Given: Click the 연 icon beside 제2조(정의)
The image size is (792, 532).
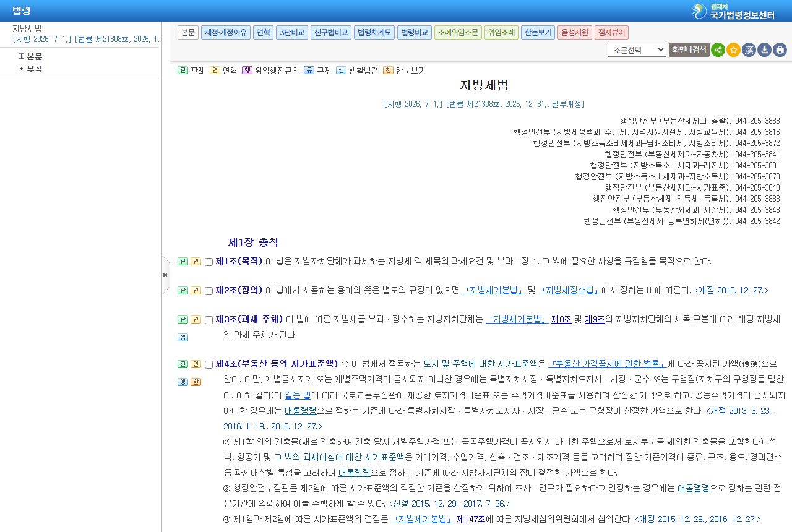Looking at the screenshot, I should point(196,290).
